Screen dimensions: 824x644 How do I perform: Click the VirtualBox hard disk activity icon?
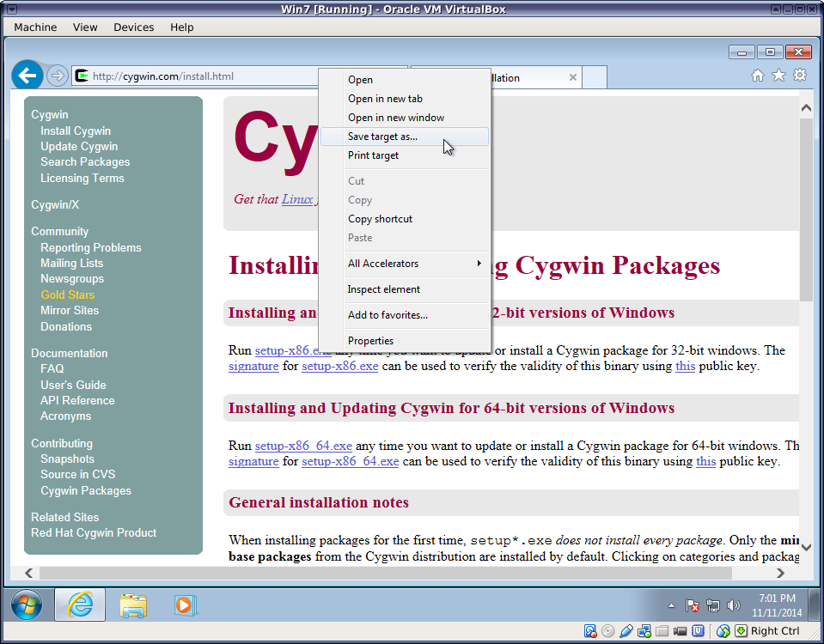coord(590,631)
